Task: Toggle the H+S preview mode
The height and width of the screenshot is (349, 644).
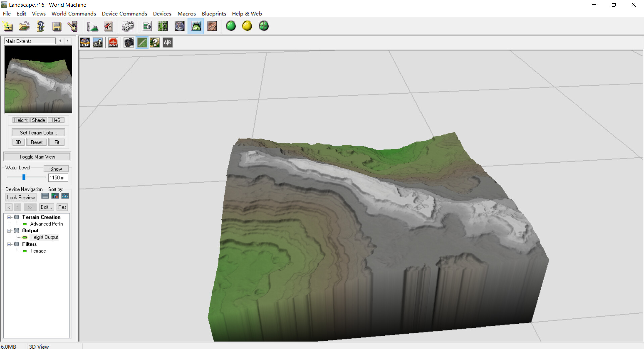Action: click(56, 120)
